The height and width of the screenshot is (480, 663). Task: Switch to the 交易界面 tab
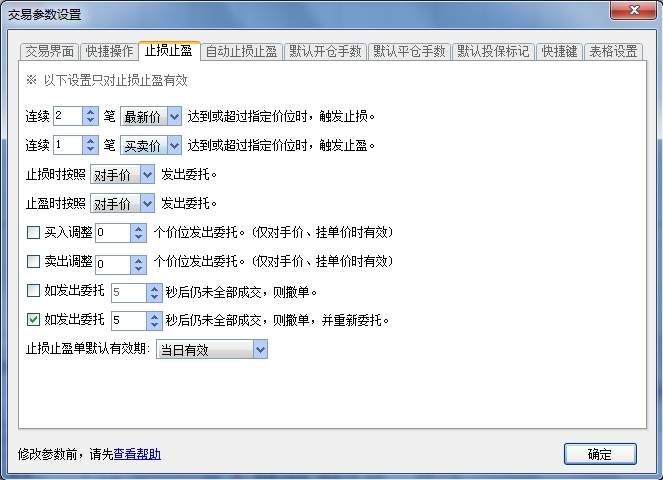coord(49,52)
